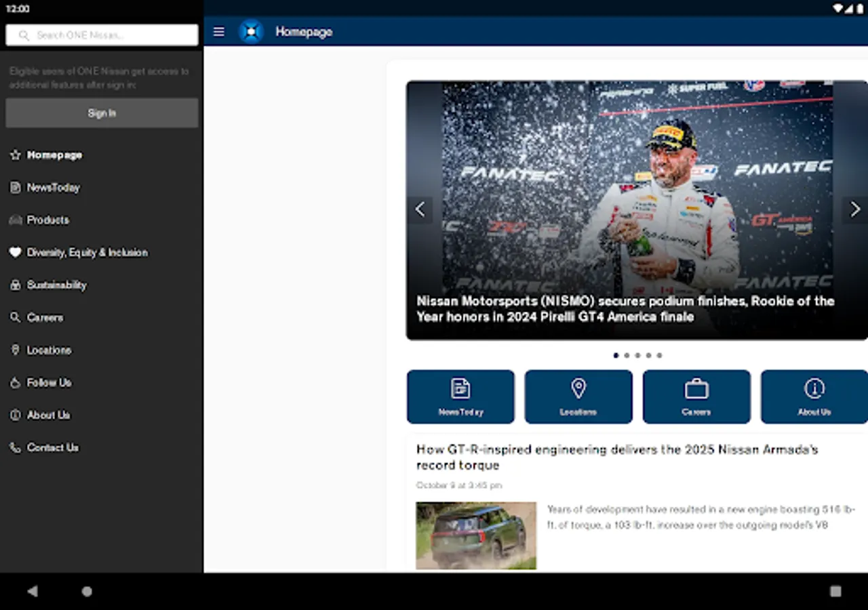This screenshot has height=610, width=868.
Task: Click the October 9 at 3:45 pm timestamp
Action: coord(459,485)
